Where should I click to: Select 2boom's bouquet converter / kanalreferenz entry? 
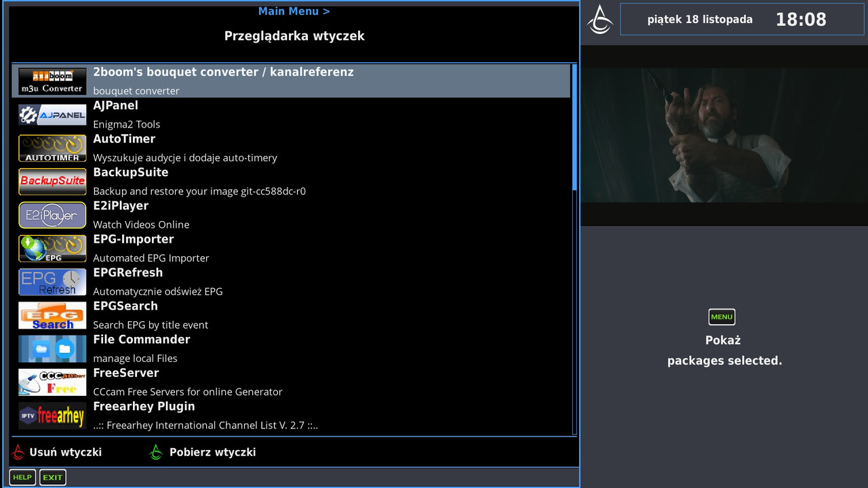click(291, 81)
